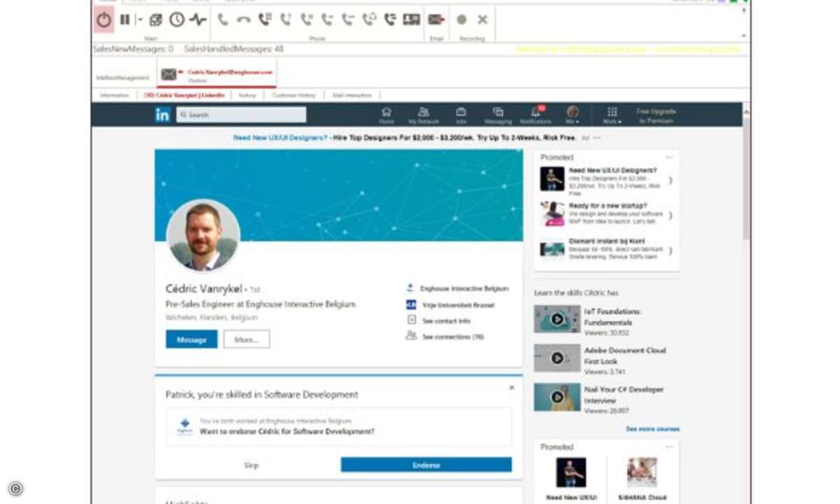The height and width of the screenshot is (504, 840).
Task: Open options menu on top Promoted card
Action: (x=668, y=157)
